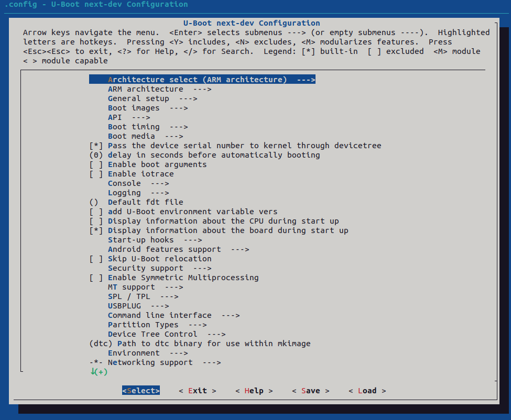This screenshot has width=511, height=420.
Task: Click the Exit button
Action: (198, 391)
